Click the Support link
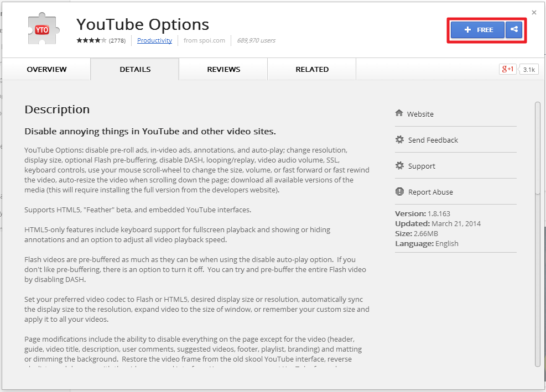The image size is (546, 392). coord(422,166)
